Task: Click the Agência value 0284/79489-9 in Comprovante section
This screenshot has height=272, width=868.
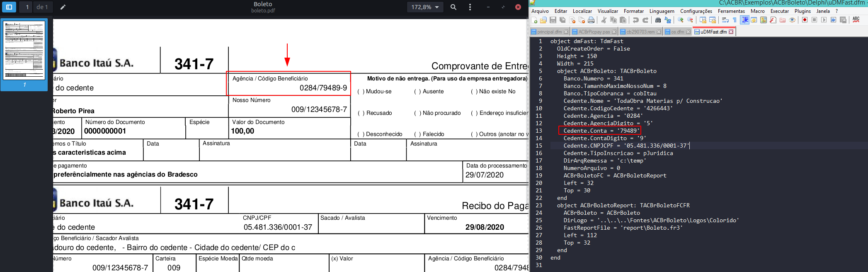Action: (x=323, y=88)
